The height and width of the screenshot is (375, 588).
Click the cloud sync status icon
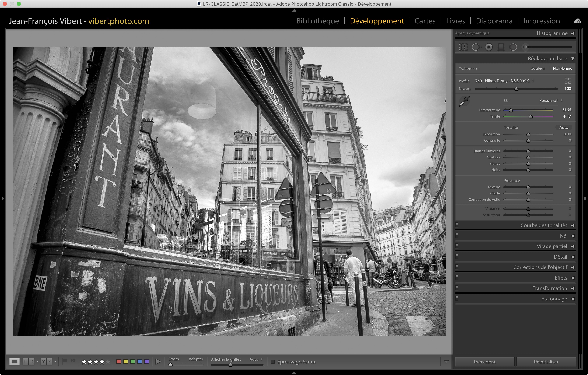[x=577, y=21]
